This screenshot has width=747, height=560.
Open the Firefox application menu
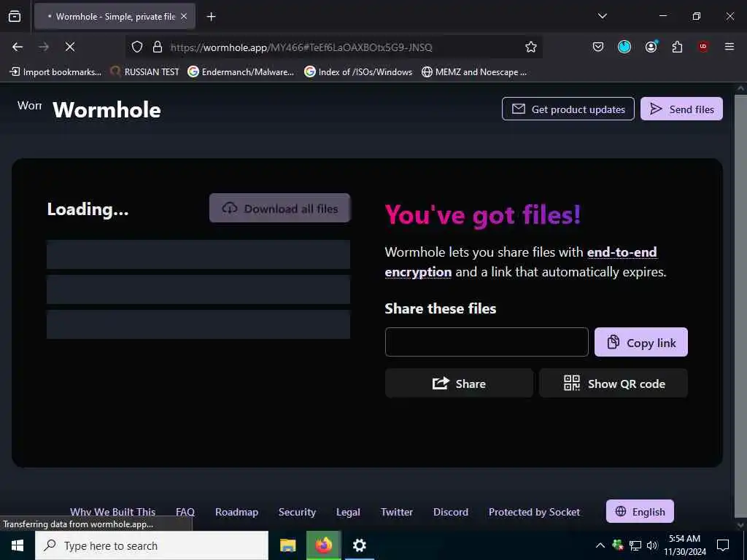pyautogui.click(x=729, y=47)
